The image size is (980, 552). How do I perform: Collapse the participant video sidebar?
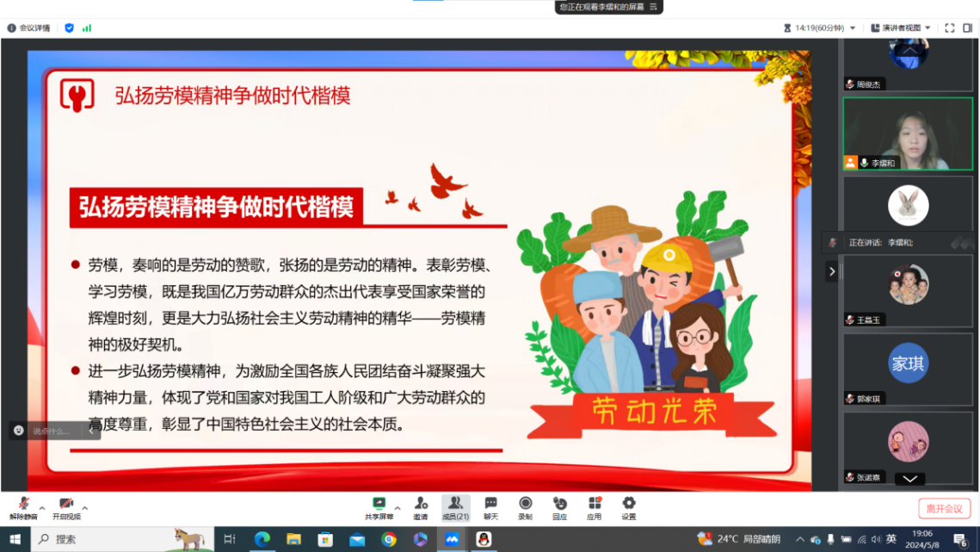[831, 272]
